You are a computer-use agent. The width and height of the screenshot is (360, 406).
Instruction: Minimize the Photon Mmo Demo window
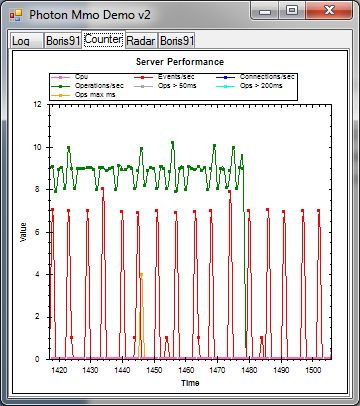click(265, 11)
